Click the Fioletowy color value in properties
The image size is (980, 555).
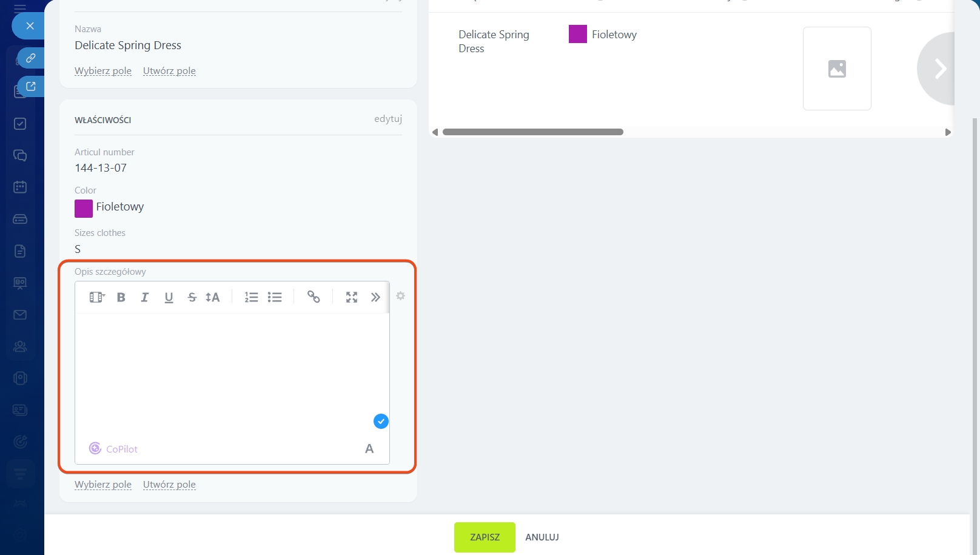[x=120, y=207]
